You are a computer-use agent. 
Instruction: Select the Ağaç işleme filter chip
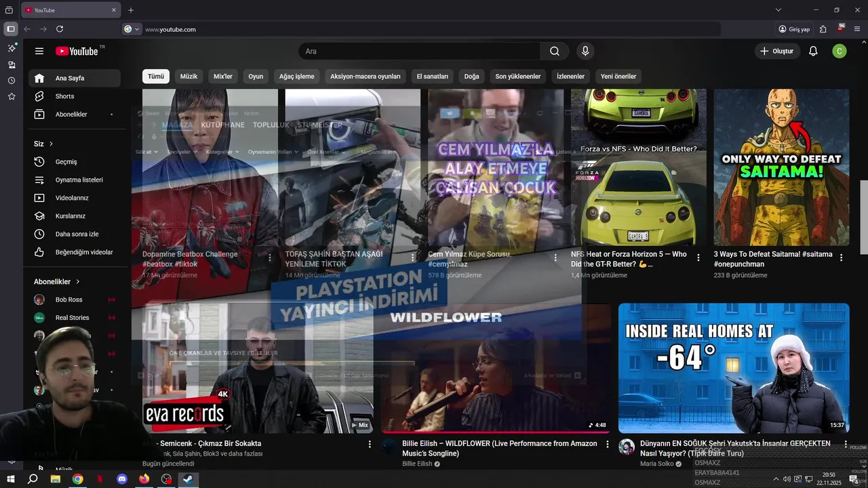(x=296, y=77)
